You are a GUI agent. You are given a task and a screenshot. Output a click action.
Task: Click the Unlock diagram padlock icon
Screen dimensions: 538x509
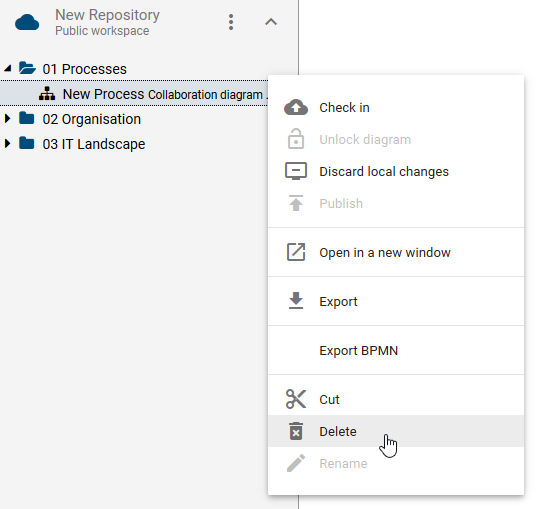[x=296, y=139]
